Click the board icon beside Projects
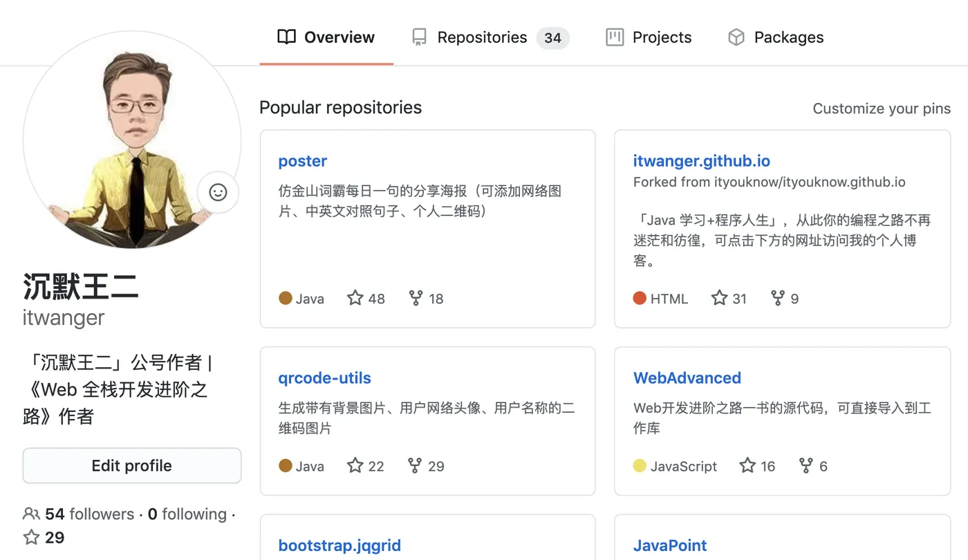 point(615,37)
